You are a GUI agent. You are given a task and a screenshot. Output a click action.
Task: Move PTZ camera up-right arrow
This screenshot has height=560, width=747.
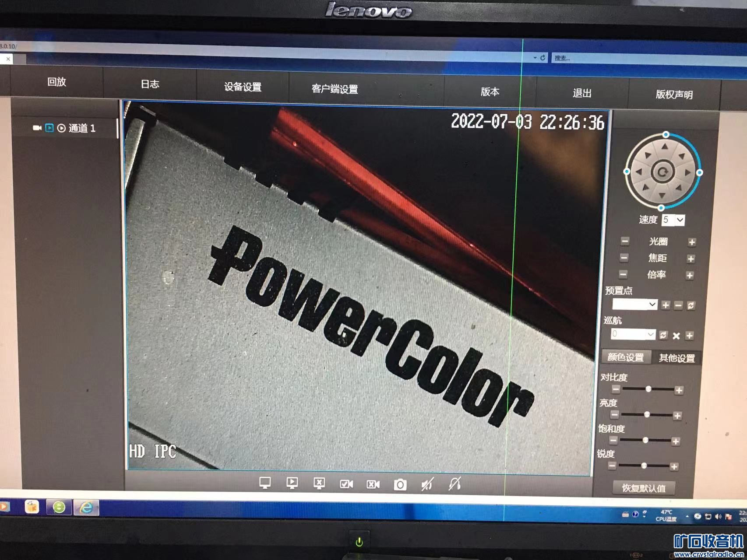[x=682, y=156]
